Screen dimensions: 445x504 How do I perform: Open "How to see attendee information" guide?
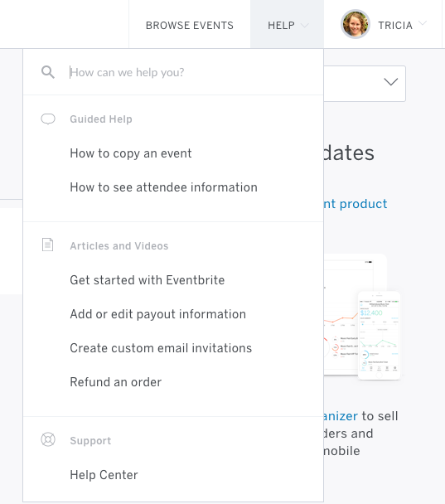pos(163,187)
